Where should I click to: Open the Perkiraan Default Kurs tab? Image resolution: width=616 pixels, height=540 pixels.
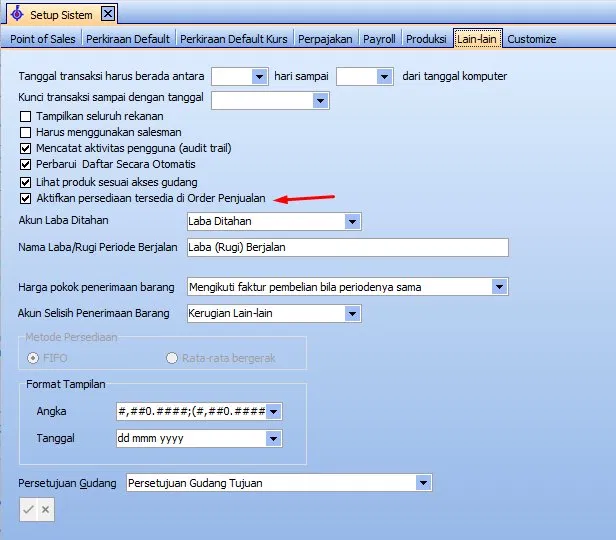pos(234,39)
